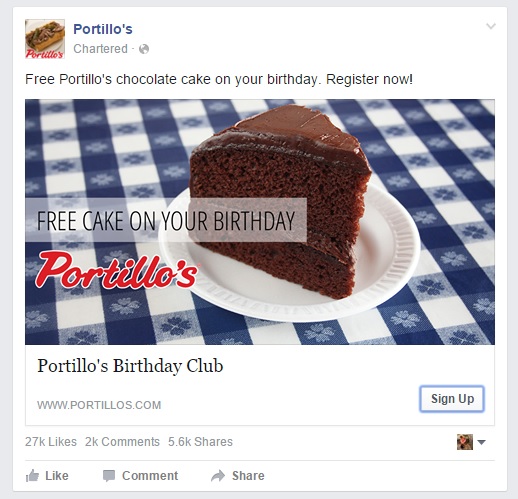Expand the post-as identity dropdown arrow
This screenshot has height=499, width=518.
481,442
